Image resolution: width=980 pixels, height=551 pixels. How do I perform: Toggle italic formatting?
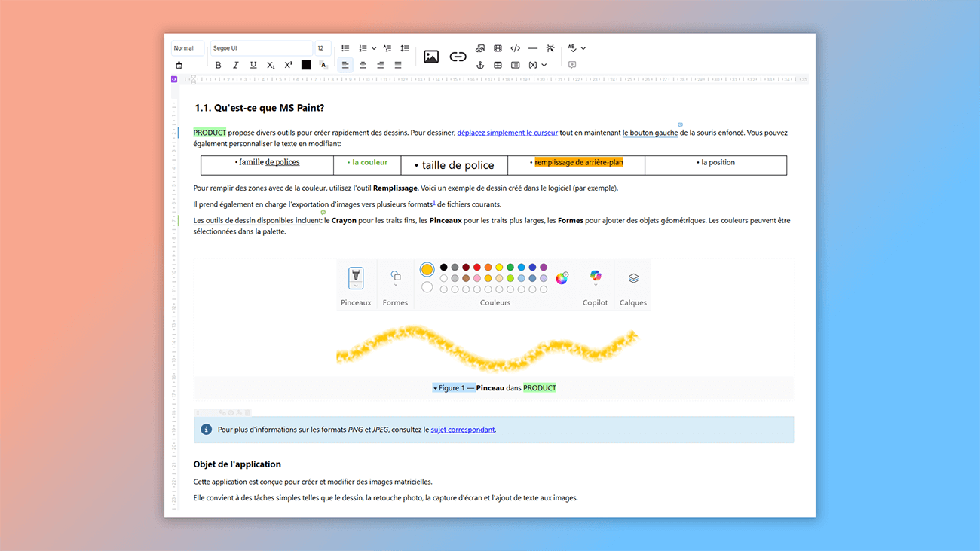click(235, 65)
